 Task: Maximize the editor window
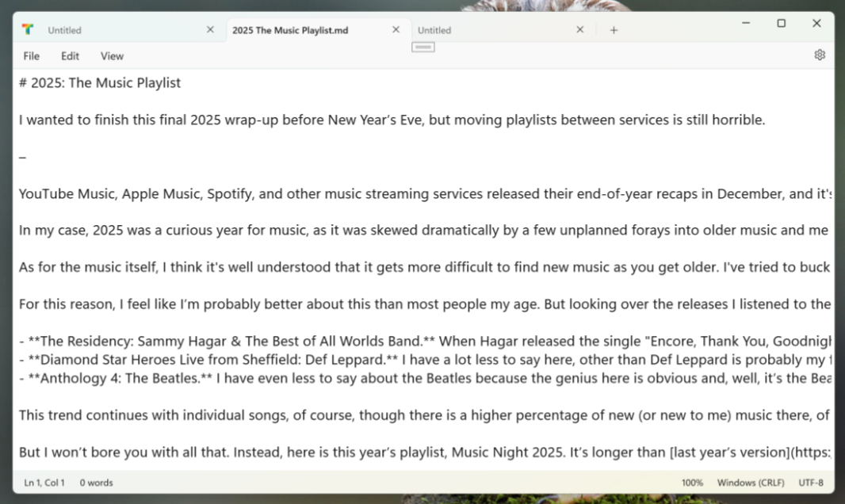[781, 24]
